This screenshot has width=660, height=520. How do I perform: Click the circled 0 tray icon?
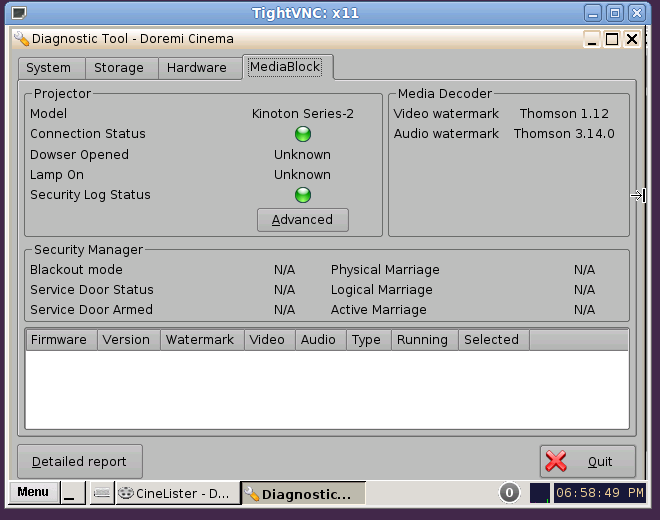[509, 493]
